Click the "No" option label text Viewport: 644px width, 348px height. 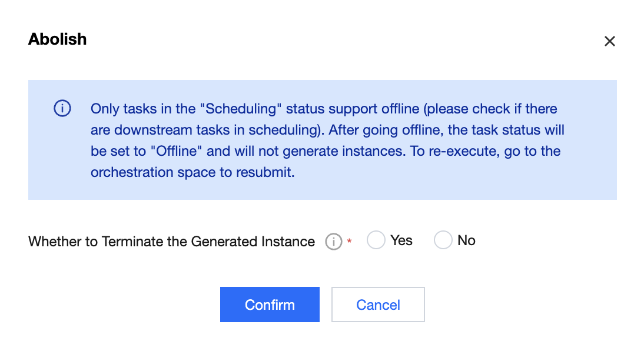[466, 240]
